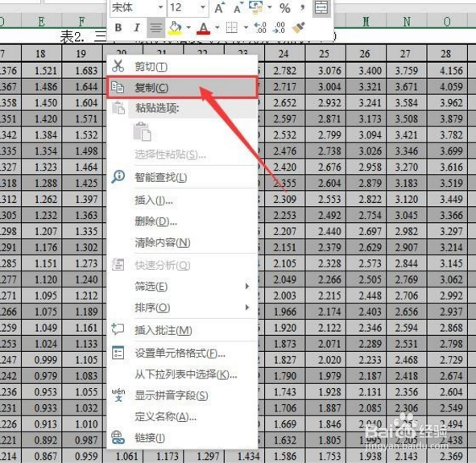The image size is (476, 463).
Task: Select column E header
Action: tap(42, 22)
